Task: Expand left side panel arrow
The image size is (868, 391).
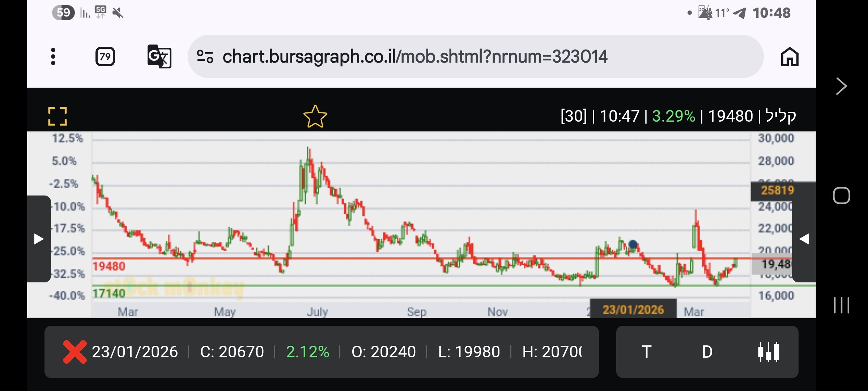Action: 39,239
